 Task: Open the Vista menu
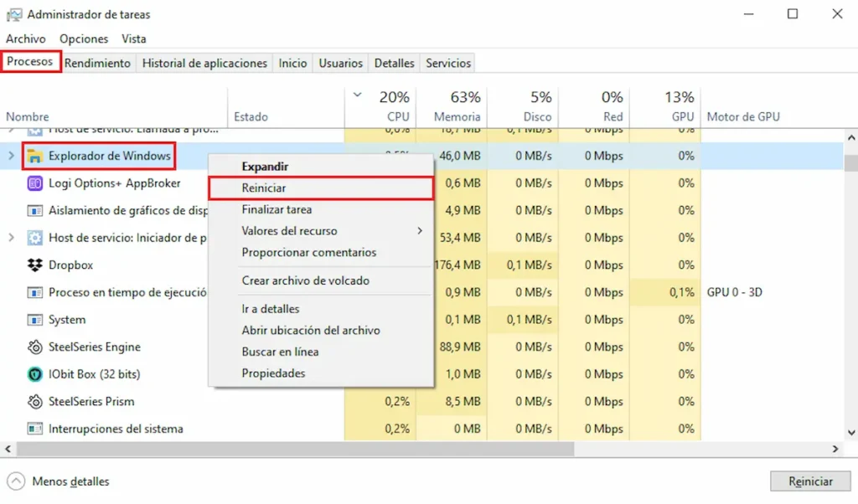[133, 39]
